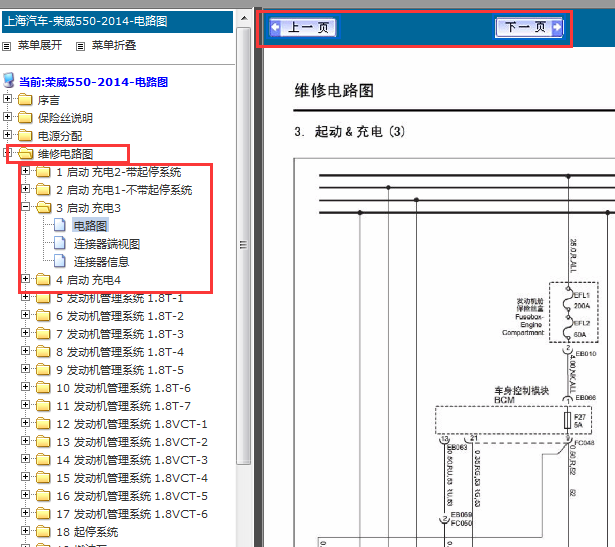Open the 连接器端视图 page

click(107, 244)
